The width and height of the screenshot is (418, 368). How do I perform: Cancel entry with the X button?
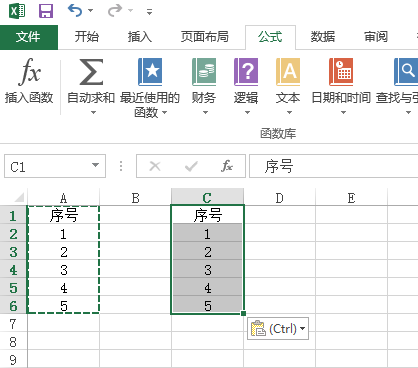point(155,166)
